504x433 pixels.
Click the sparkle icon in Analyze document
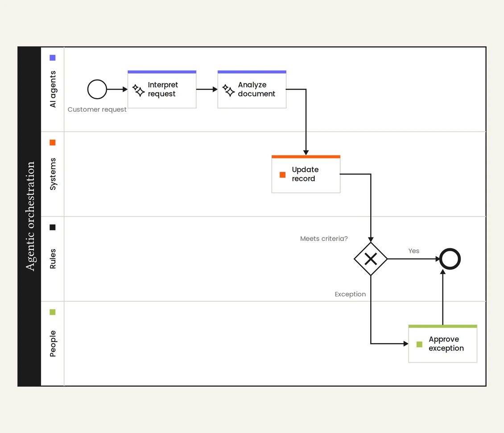[x=228, y=90]
